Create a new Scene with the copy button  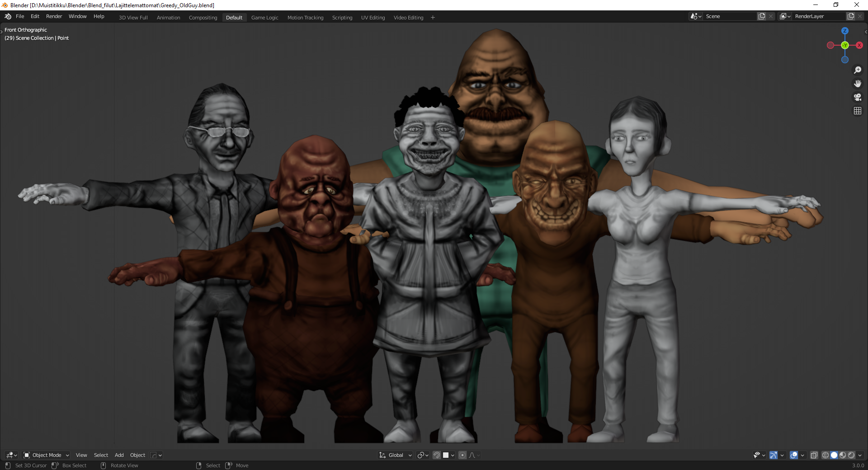click(x=761, y=16)
